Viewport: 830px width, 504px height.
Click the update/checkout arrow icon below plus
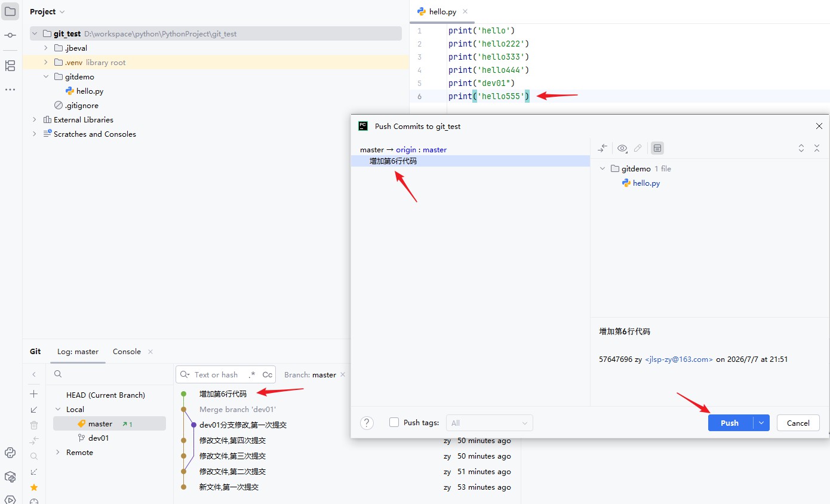[34, 410]
